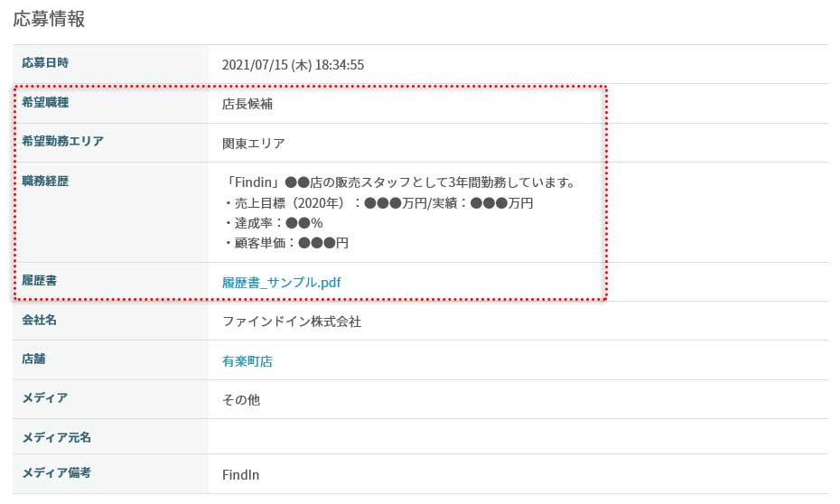The width and height of the screenshot is (840, 504).
Task: Click the 職務経歴 row label
Action: [45, 181]
